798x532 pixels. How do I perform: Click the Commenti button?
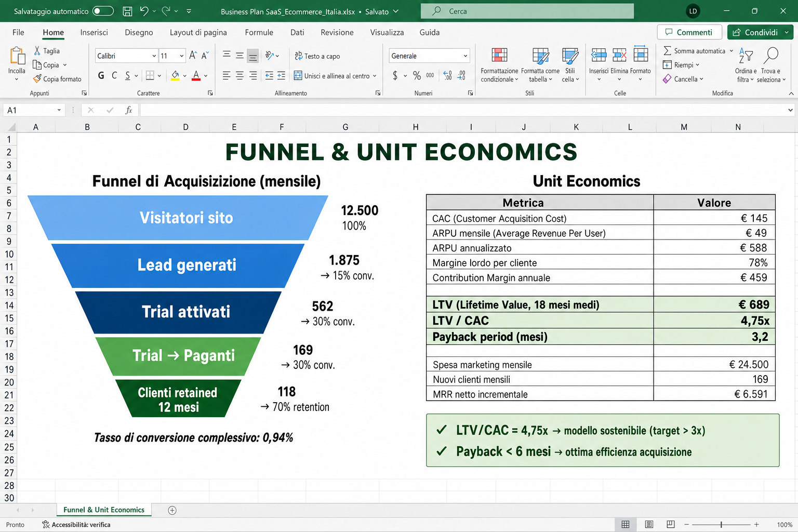689,32
